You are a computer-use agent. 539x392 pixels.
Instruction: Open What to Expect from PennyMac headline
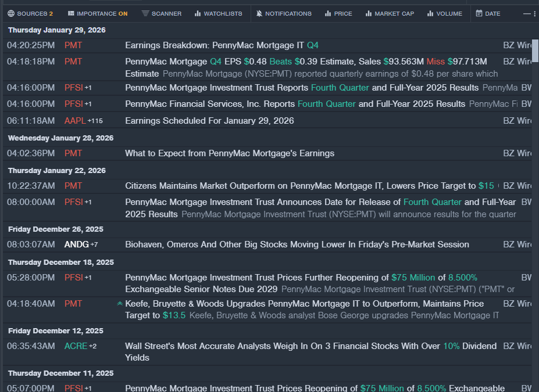click(x=229, y=153)
